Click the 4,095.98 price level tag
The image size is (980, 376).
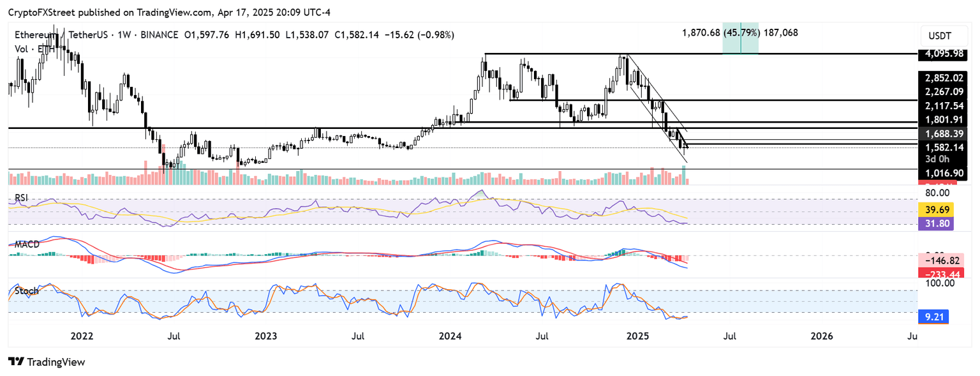click(940, 54)
